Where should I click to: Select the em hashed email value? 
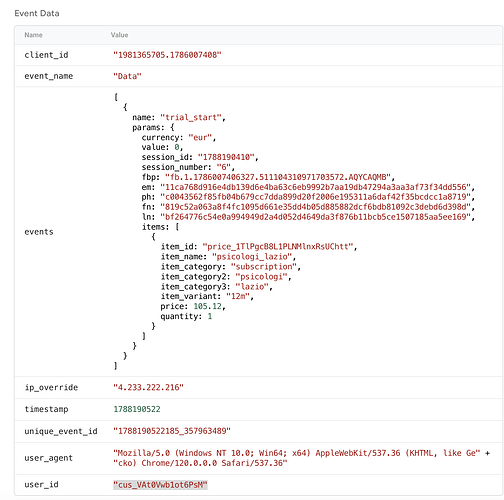pos(315,187)
